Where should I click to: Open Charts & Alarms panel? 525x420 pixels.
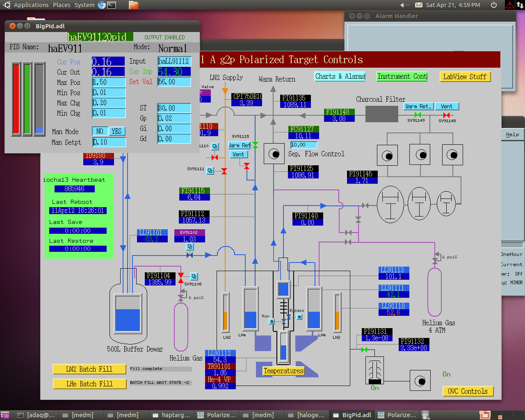[340, 76]
